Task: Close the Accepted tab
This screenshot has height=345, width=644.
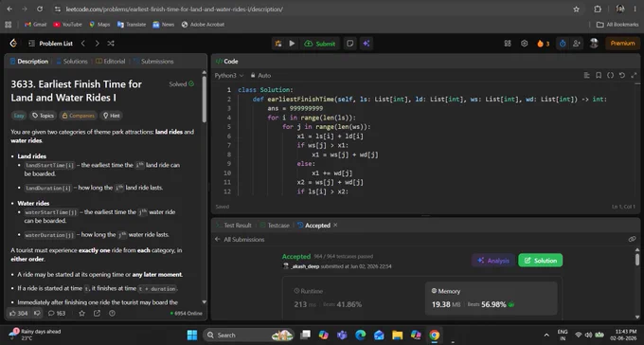Action: (x=335, y=226)
